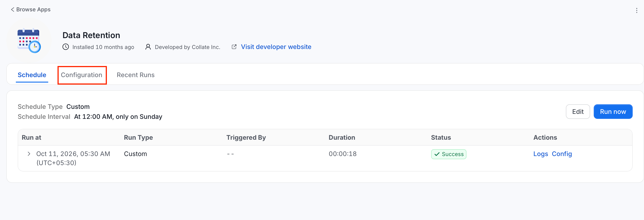644x220 pixels.
Task: Switch to the Configuration tab
Action: pyautogui.click(x=82, y=75)
